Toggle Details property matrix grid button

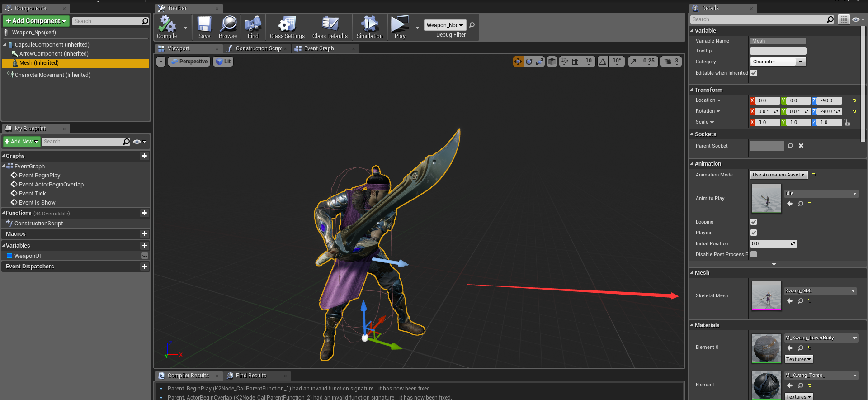[x=844, y=19]
